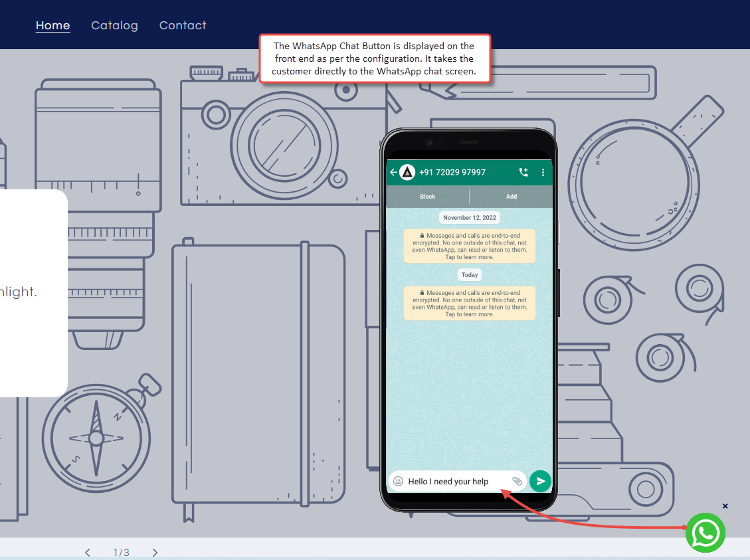750x560 pixels.
Task: Tap the paperclip attachment icon
Action: point(517,481)
